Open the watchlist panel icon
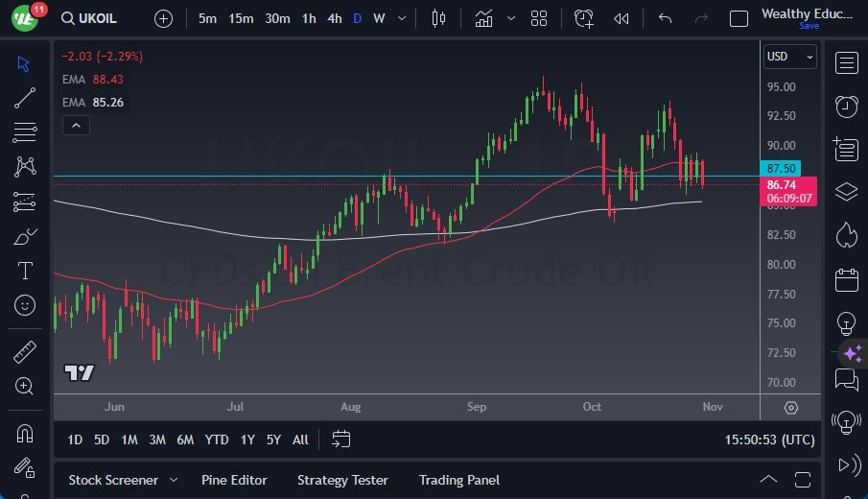The height and width of the screenshot is (499, 868). click(x=846, y=63)
